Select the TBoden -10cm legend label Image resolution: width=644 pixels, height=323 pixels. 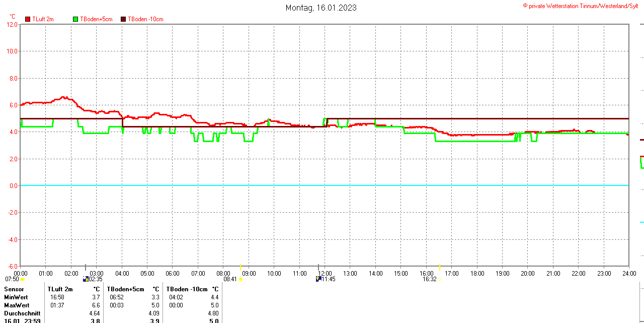click(x=145, y=19)
